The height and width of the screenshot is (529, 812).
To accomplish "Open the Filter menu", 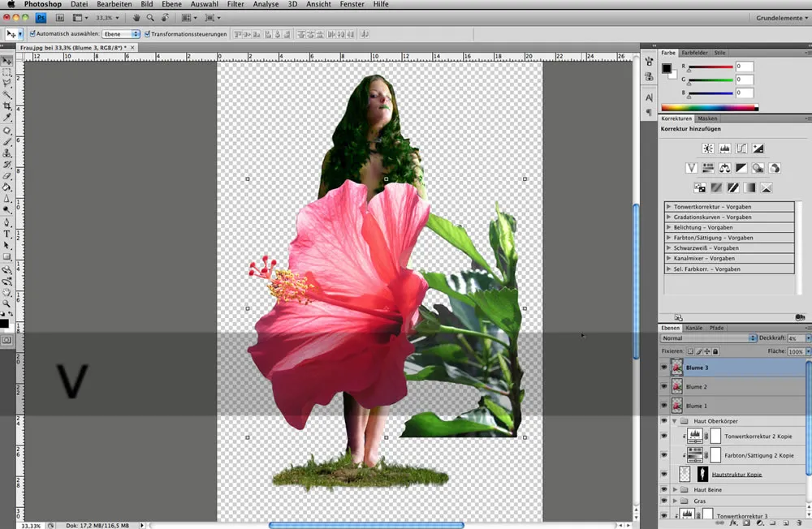I will (235, 4).
